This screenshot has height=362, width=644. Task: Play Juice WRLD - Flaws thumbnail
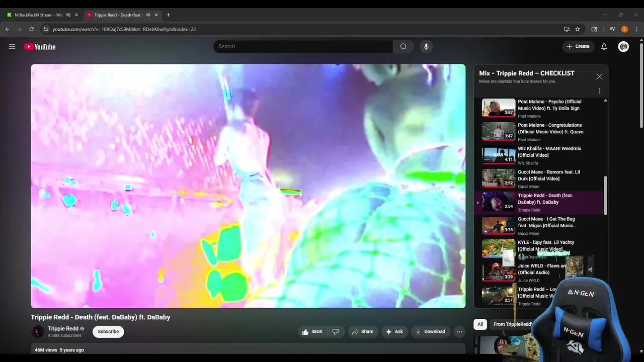[499, 272]
